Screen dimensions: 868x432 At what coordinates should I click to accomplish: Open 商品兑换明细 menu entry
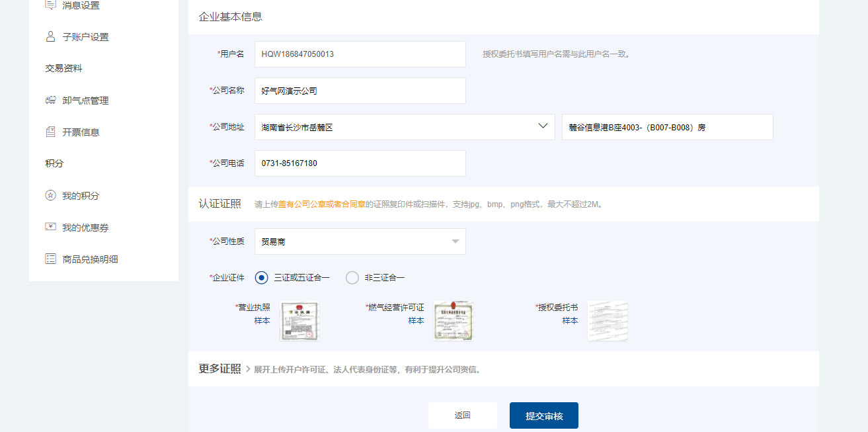pyautogui.click(x=90, y=259)
